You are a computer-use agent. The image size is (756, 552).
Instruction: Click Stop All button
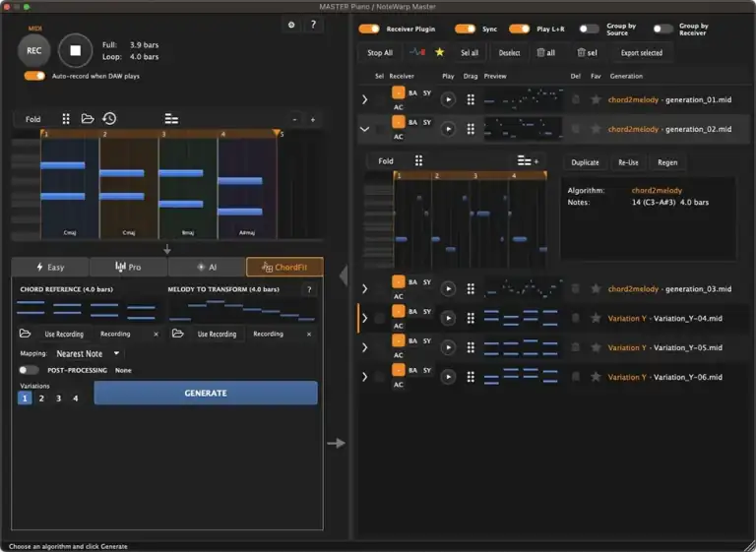[x=380, y=53]
